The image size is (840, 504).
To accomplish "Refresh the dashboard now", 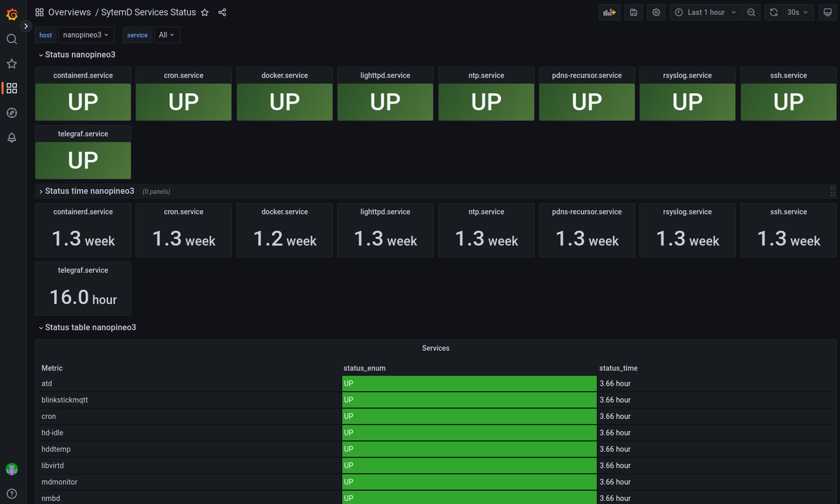I will tap(774, 12).
